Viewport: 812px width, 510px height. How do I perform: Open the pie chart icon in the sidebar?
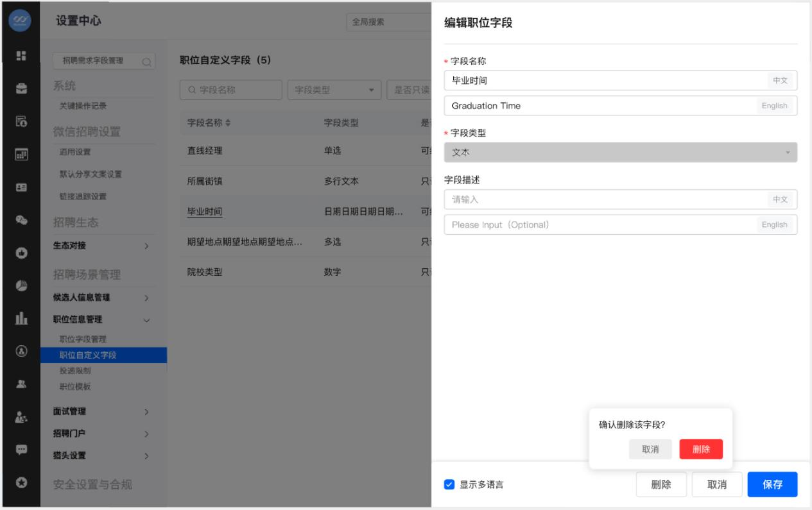[20, 285]
